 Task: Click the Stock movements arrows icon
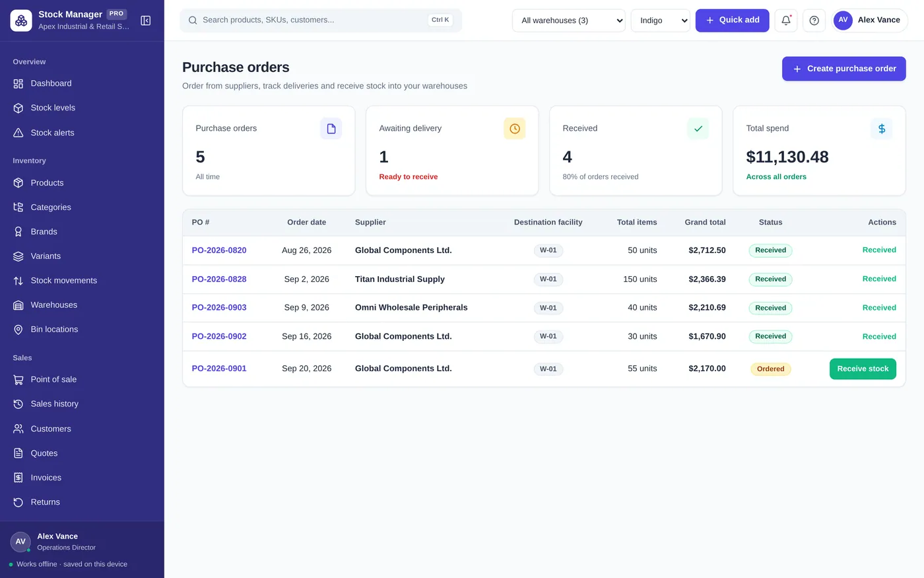(18, 281)
